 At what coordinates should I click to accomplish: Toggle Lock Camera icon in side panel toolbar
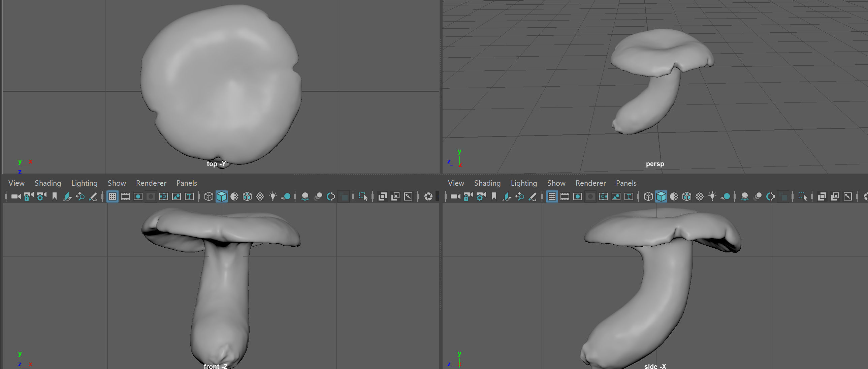tap(468, 196)
